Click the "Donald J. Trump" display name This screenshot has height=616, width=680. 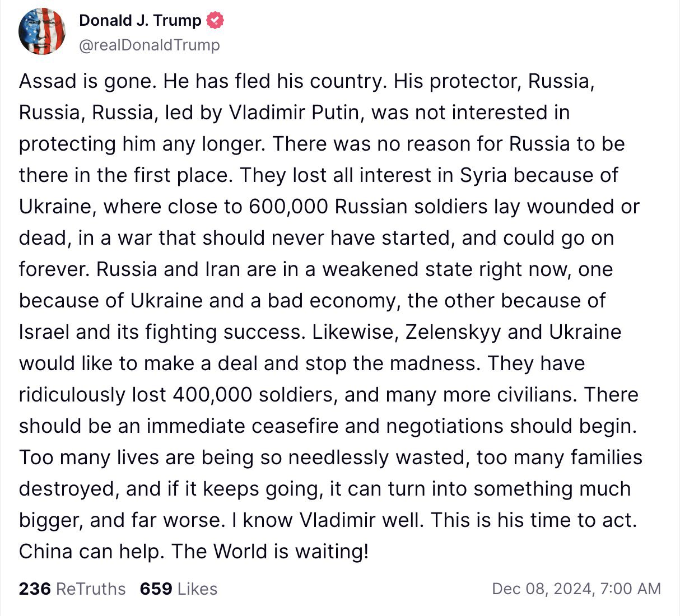pyautogui.click(x=140, y=21)
